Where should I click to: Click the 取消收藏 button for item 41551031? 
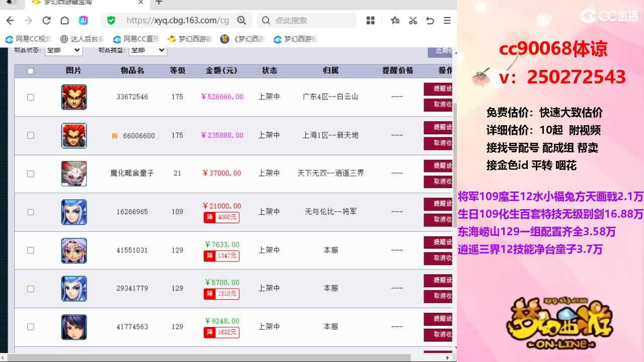tap(438, 258)
